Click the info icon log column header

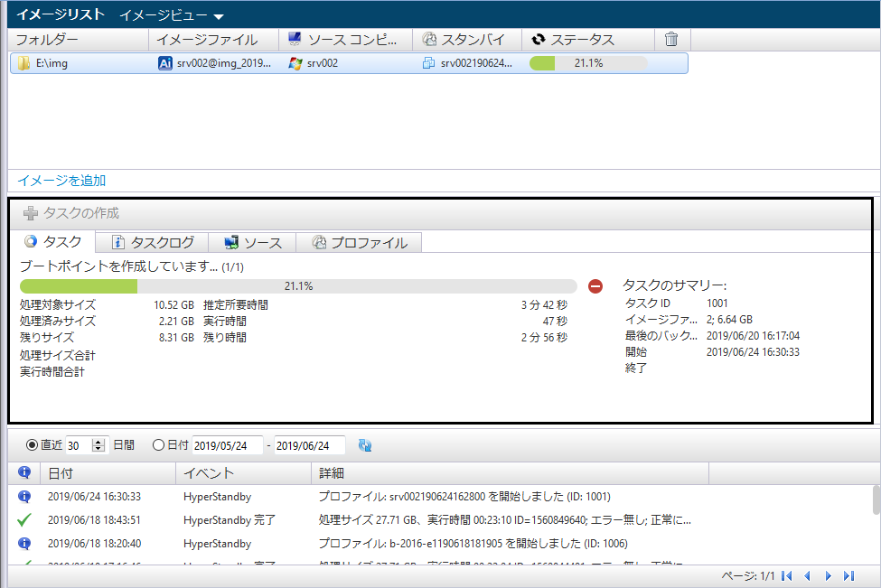24,473
